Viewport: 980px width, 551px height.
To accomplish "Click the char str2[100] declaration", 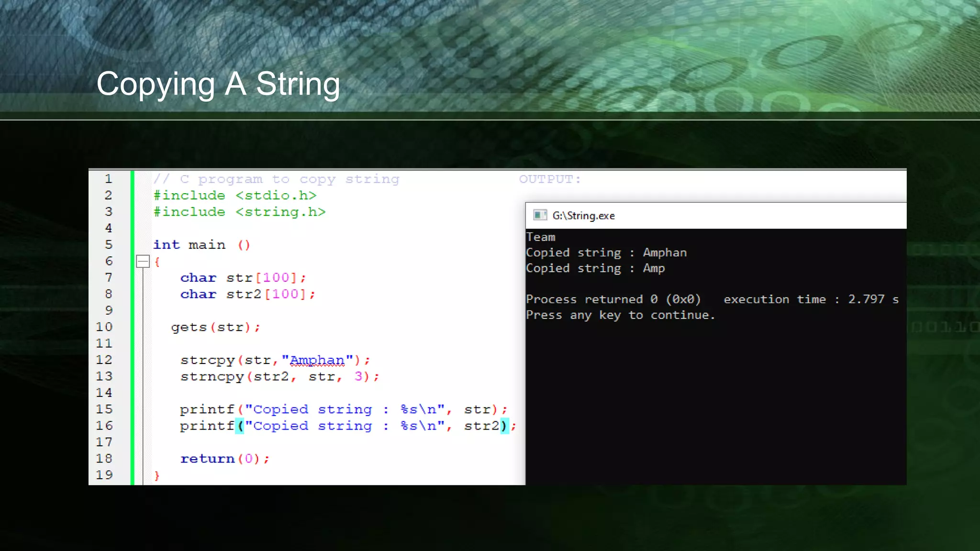I will pyautogui.click(x=247, y=294).
